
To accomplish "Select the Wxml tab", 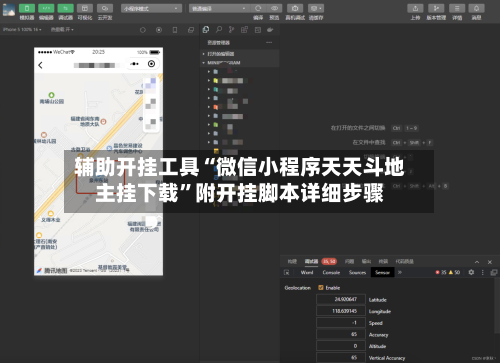I will click(x=307, y=272).
